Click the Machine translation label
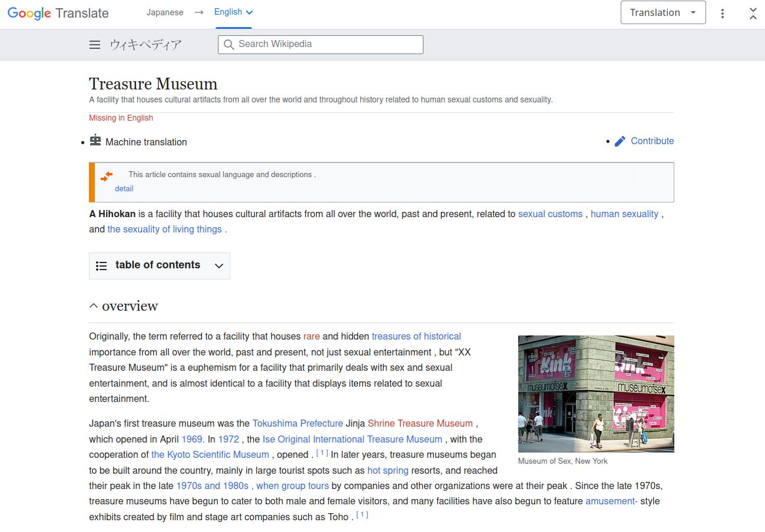This screenshot has height=532, width=765. [146, 142]
